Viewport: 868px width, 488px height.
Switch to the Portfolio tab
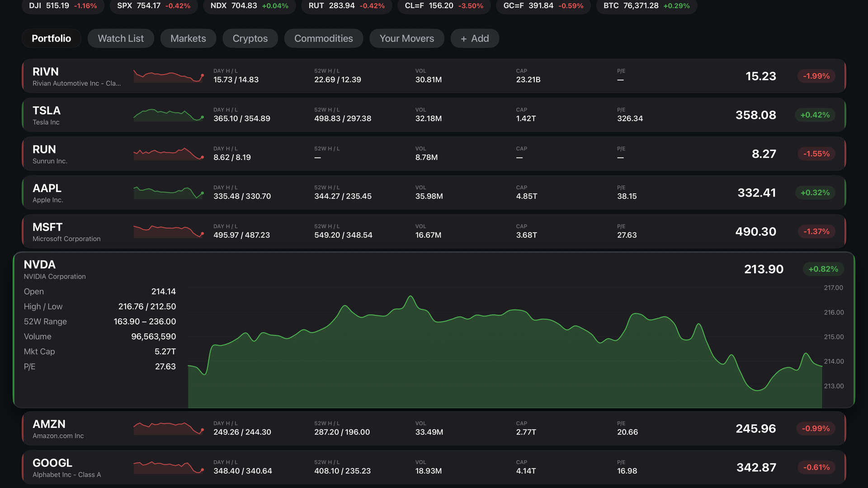click(51, 38)
